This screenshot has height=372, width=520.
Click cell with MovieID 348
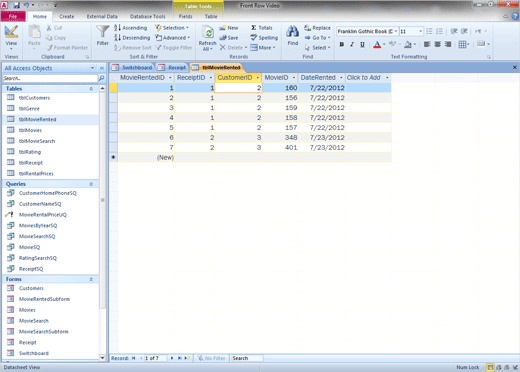[280, 137]
